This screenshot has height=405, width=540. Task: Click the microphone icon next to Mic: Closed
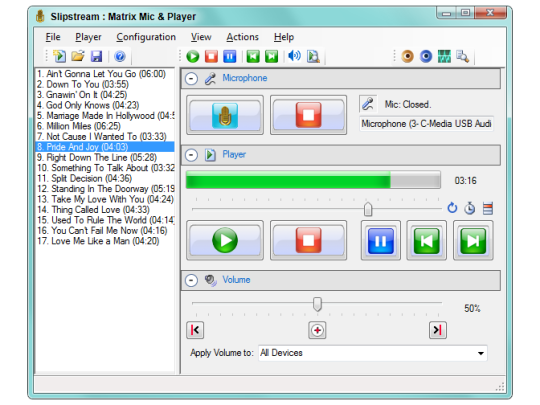click(x=368, y=104)
